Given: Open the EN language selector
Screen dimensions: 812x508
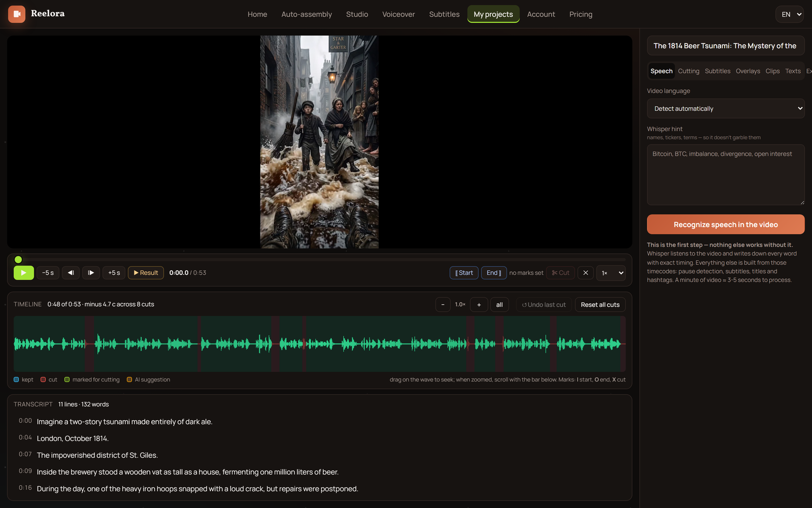Looking at the screenshot, I should click(790, 14).
